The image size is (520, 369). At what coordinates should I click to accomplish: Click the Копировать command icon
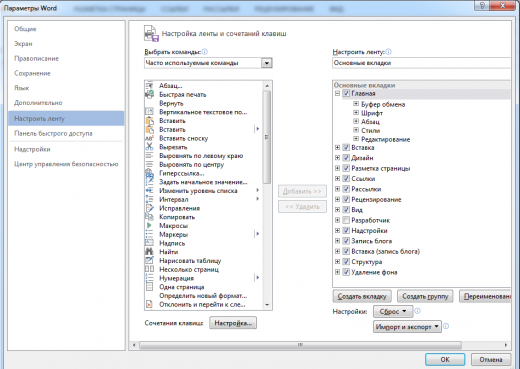tap(149, 217)
